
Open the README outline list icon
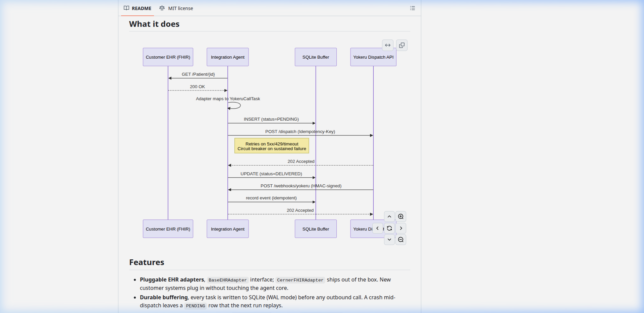413,8
